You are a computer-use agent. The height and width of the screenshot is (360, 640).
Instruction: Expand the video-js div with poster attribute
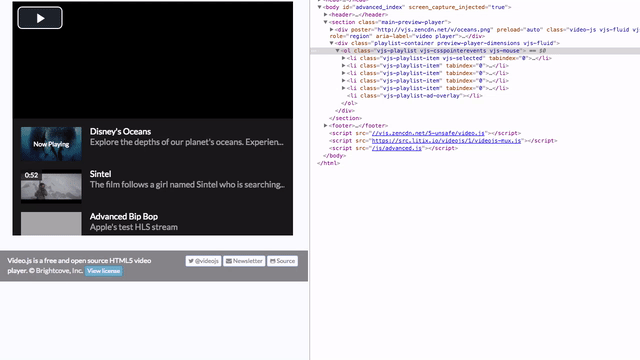[331, 29]
